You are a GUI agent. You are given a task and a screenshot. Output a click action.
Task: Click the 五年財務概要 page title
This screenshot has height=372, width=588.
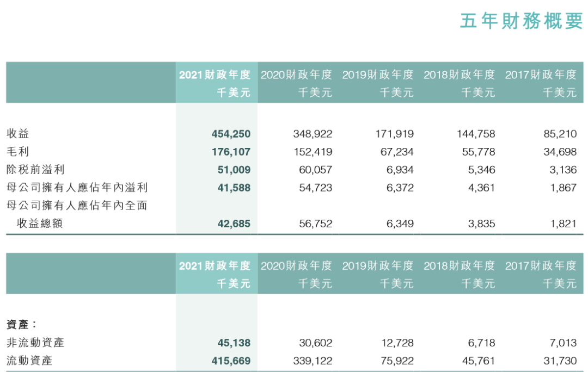pos(521,21)
